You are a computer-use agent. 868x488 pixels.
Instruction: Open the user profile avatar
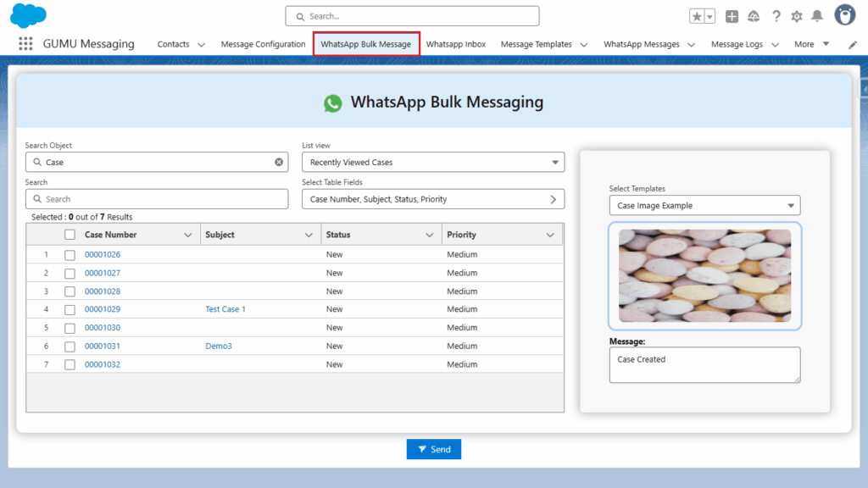point(844,15)
